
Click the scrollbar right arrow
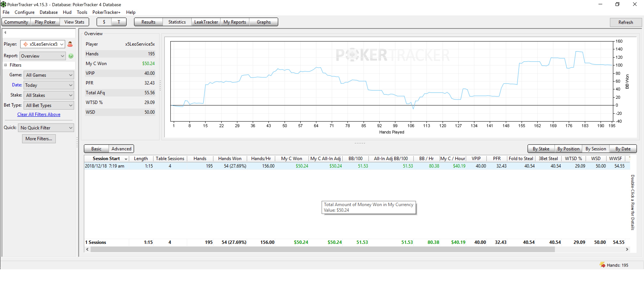tap(627, 249)
